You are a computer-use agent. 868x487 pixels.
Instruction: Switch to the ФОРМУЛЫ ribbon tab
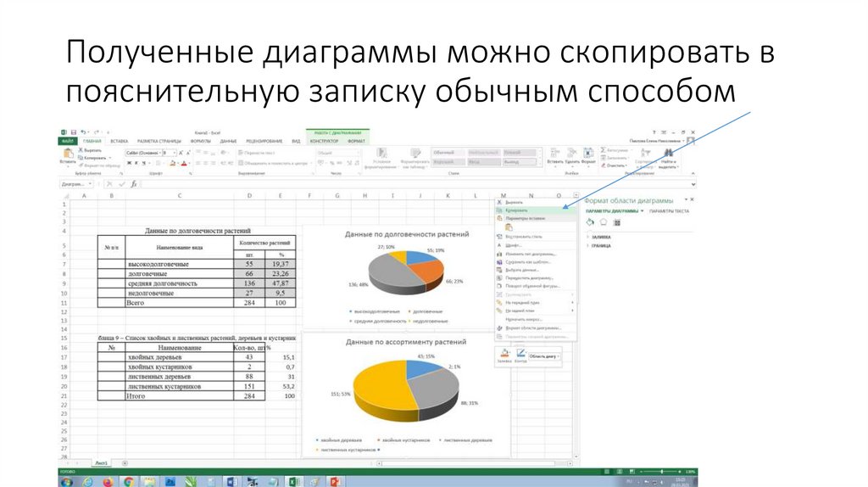(200, 142)
